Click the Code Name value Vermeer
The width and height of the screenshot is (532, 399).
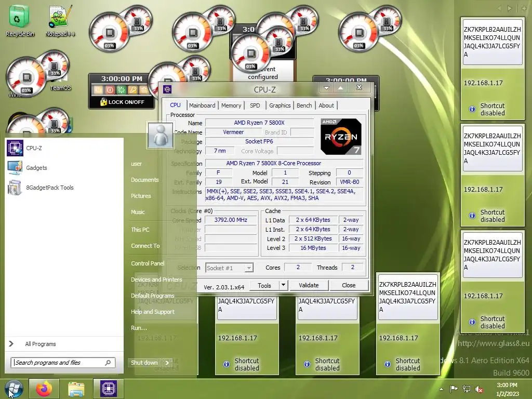(x=233, y=132)
